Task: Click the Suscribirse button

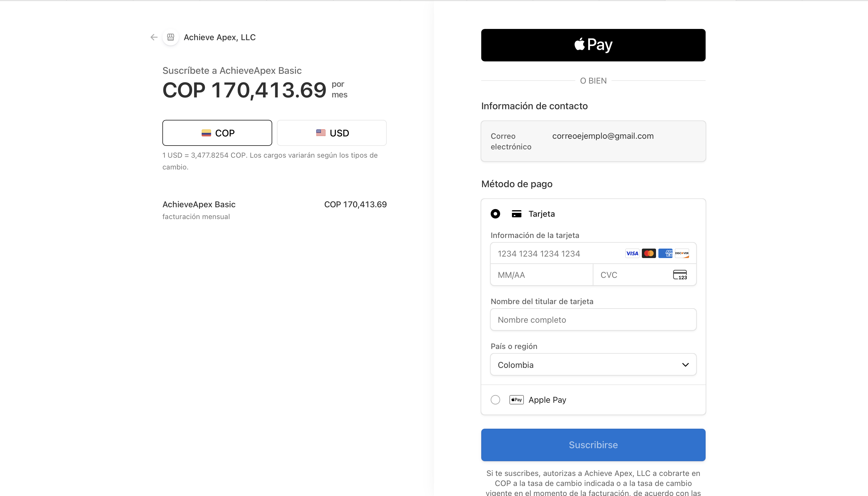Action: click(x=593, y=445)
